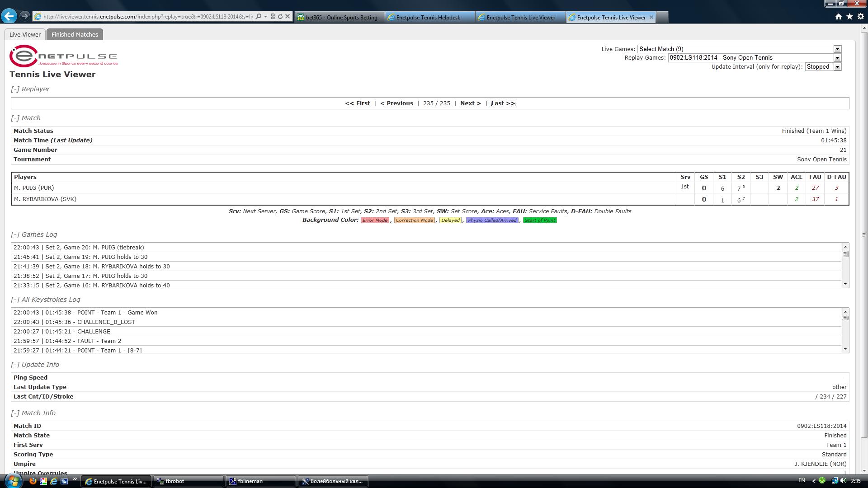
Task: Collapse the Replayer section
Action: (x=15, y=89)
